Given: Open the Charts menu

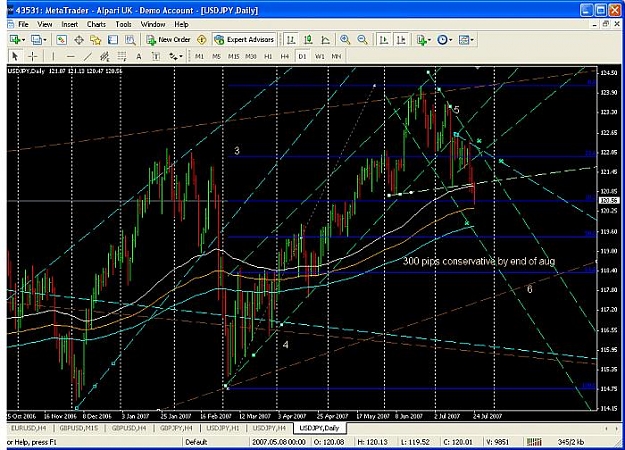Looking at the screenshot, I should [96, 24].
